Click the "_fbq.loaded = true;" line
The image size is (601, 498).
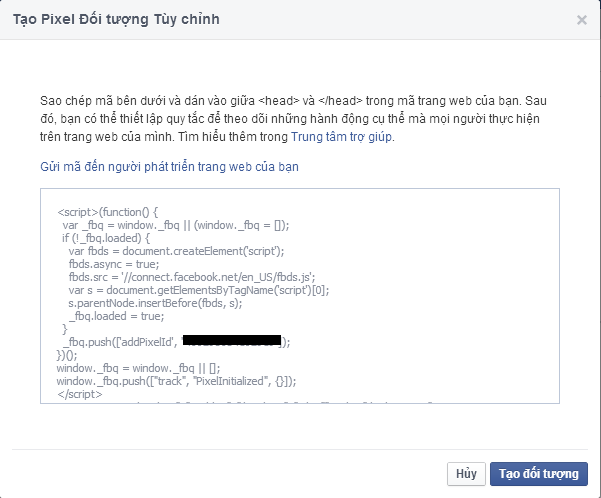tap(117, 316)
